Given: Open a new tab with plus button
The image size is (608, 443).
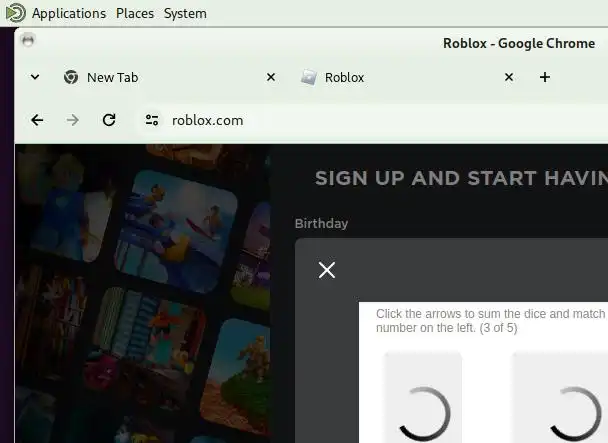Looking at the screenshot, I should (x=545, y=77).
